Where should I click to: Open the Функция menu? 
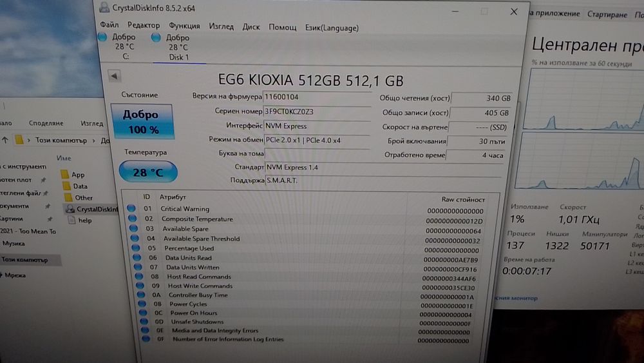tap(184, 26)
